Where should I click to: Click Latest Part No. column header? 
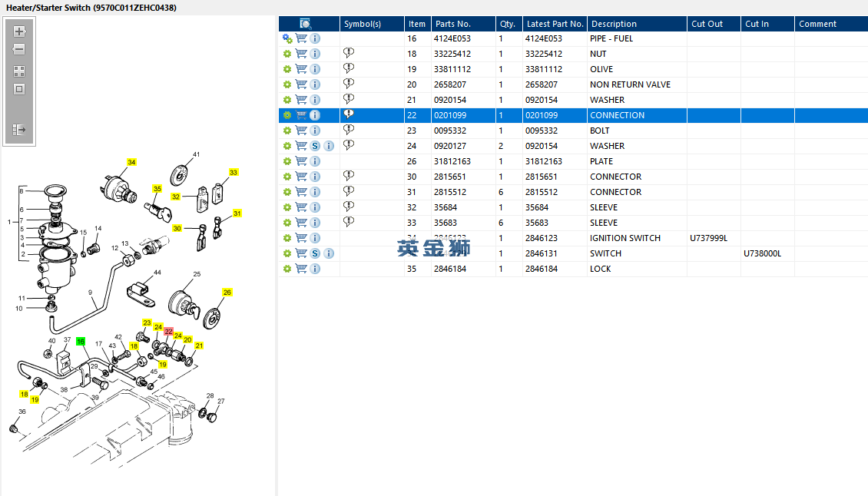point(555,24)
